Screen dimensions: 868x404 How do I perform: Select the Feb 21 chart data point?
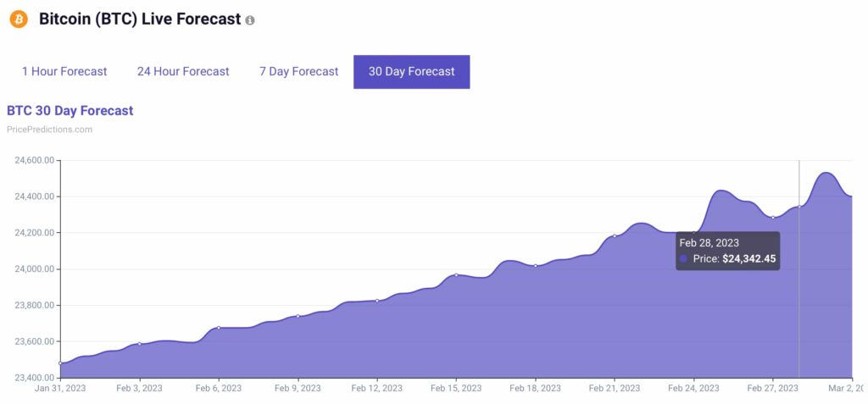[x=615, y=235]
